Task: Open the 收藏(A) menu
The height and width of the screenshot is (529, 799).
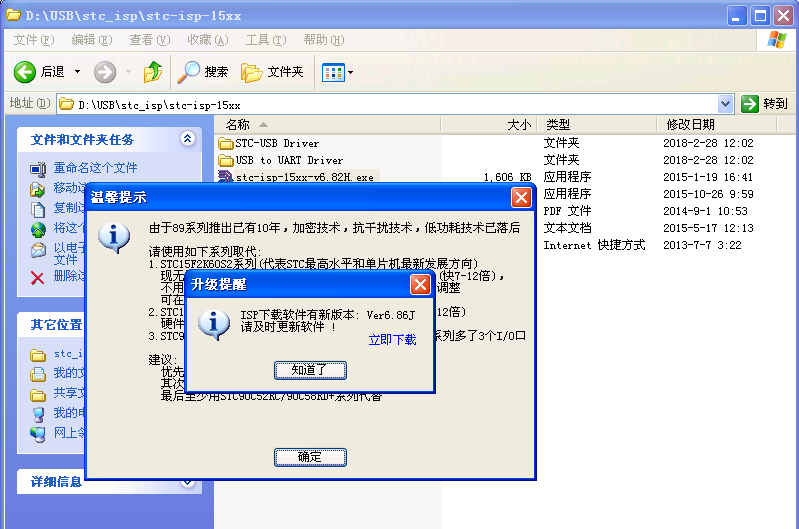Action: click(x=207, y=40)
